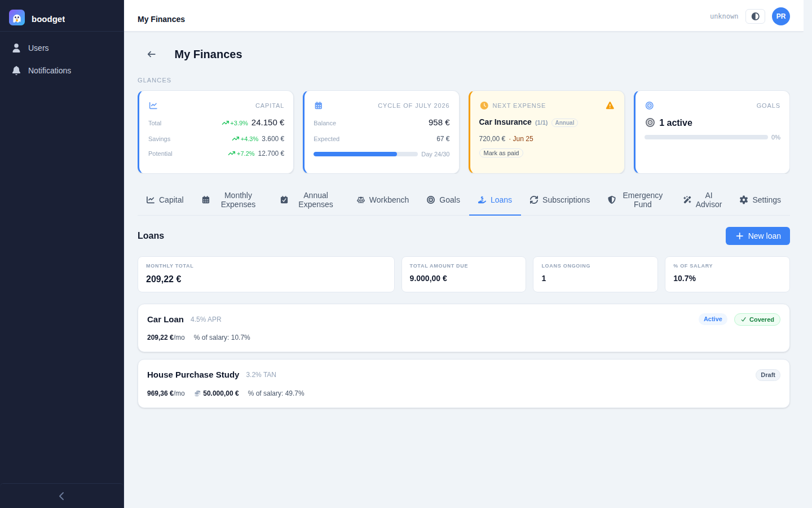
Task: Click the Cycle of July calendar icon
Action: (x=318, y=106)
